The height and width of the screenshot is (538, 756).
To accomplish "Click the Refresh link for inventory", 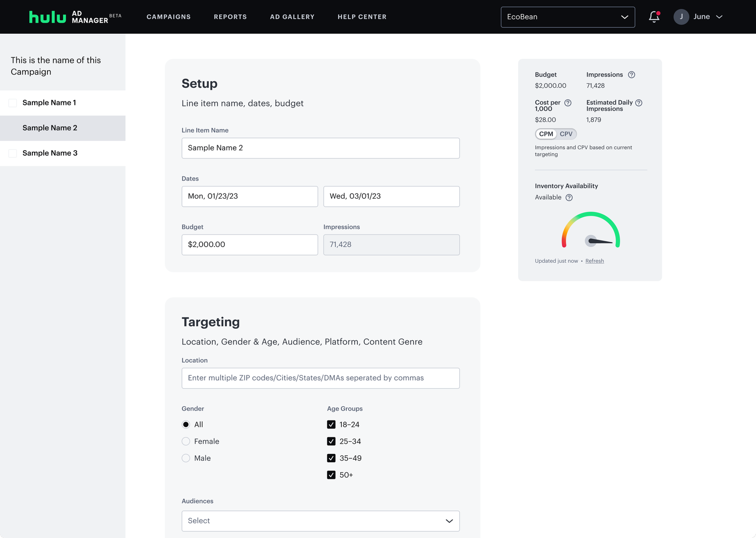I will click(595, 261).
